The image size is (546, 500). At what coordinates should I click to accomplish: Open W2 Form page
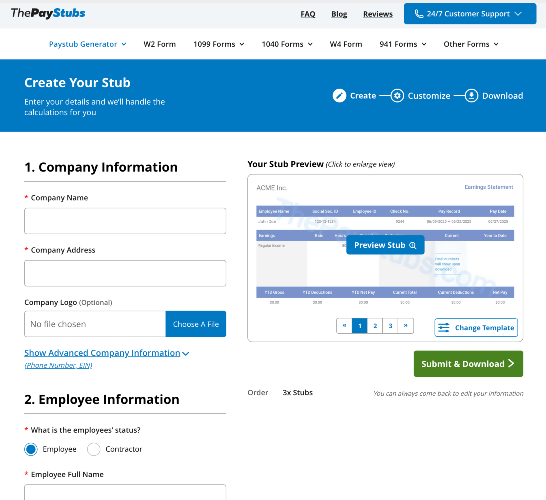click(159, 44)
